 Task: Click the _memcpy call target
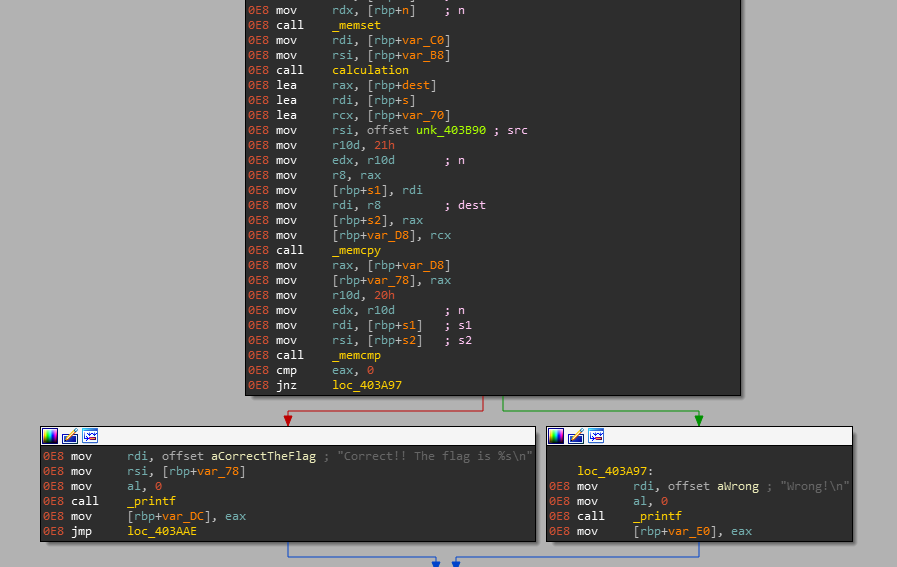point(356,250)
